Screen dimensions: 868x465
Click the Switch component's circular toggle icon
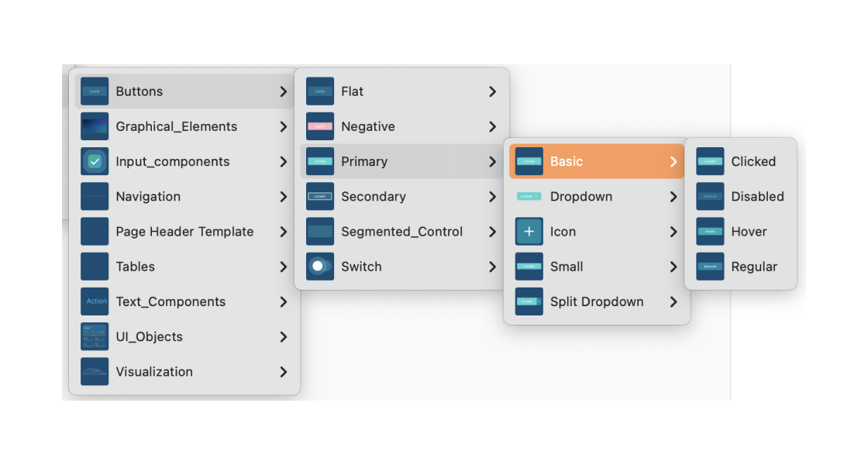[318, 267]
